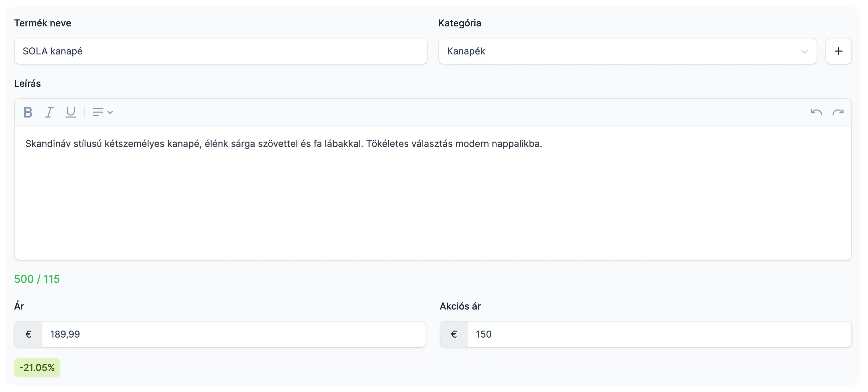Click the Leírás label
868x392 pixels.
point(27,83)
